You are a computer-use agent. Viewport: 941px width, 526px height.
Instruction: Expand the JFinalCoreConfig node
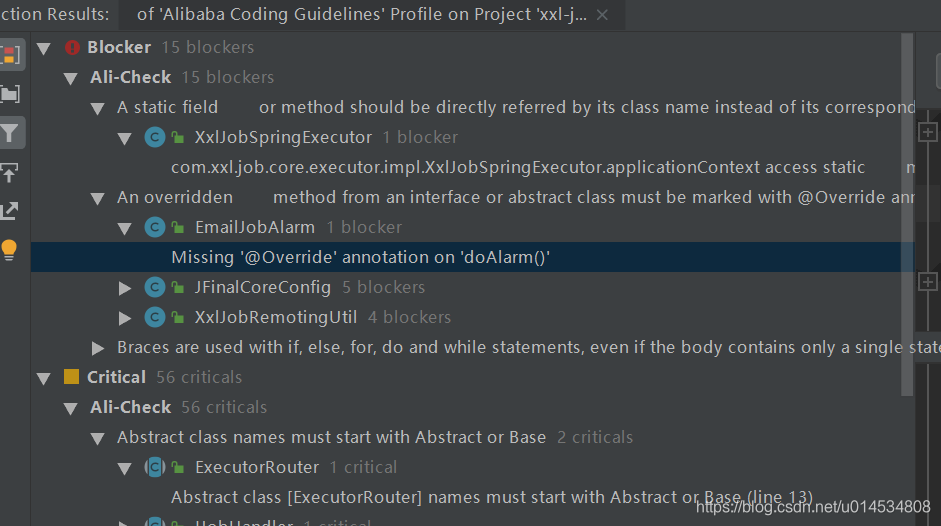[x=125, y=288]
